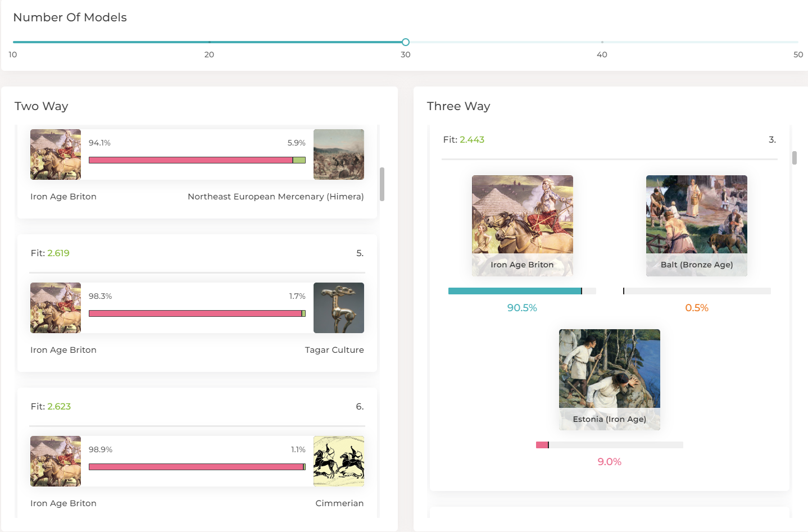The width and height of the screenshot is (808, 532).
Task: Click the 94.1% / 5.9% proportion bar
Action: coord(197,160)
